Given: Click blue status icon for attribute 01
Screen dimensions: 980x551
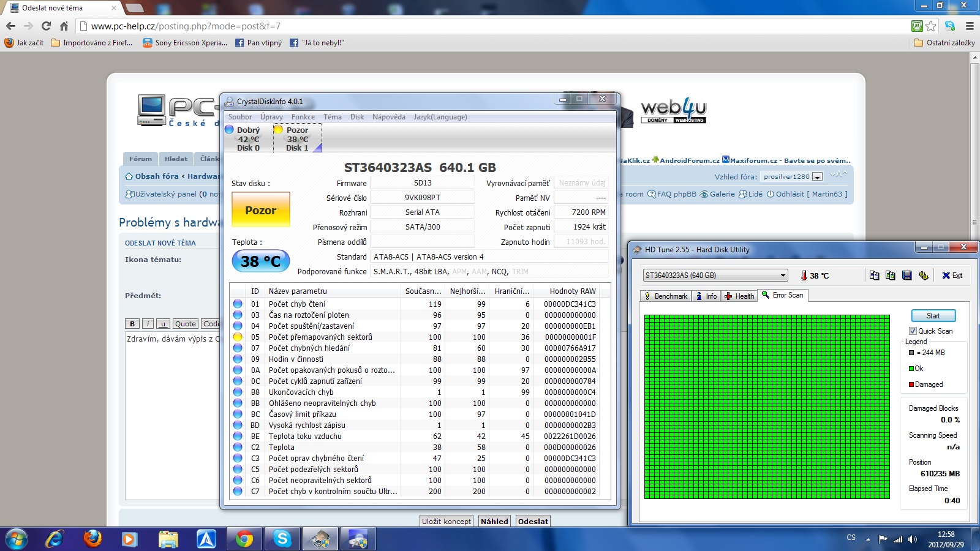Looking at the screenshot, I should pyautogui.click(x=238, y=304).
